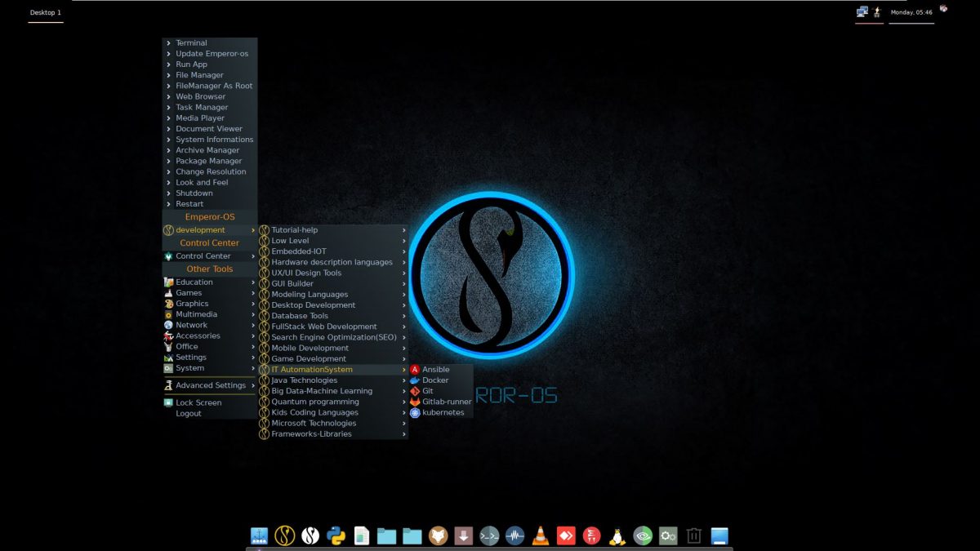The image size is (980, 551).
Task: Expand the Java Technologies submenu
Action: click(305, 380)
